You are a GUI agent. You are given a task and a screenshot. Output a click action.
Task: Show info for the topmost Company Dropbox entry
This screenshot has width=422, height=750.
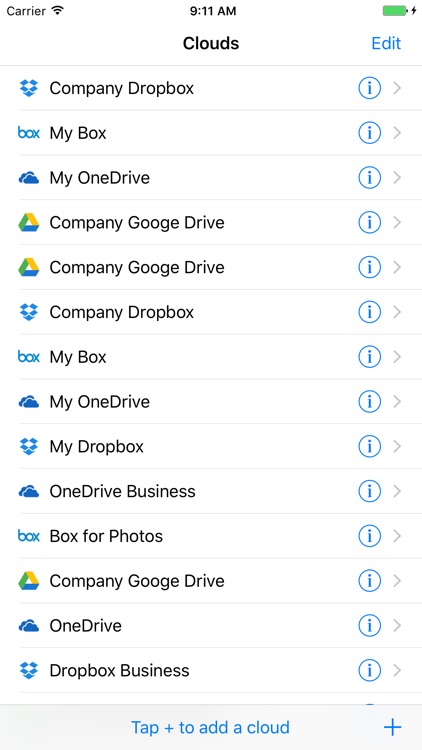[x=369, y=88]
